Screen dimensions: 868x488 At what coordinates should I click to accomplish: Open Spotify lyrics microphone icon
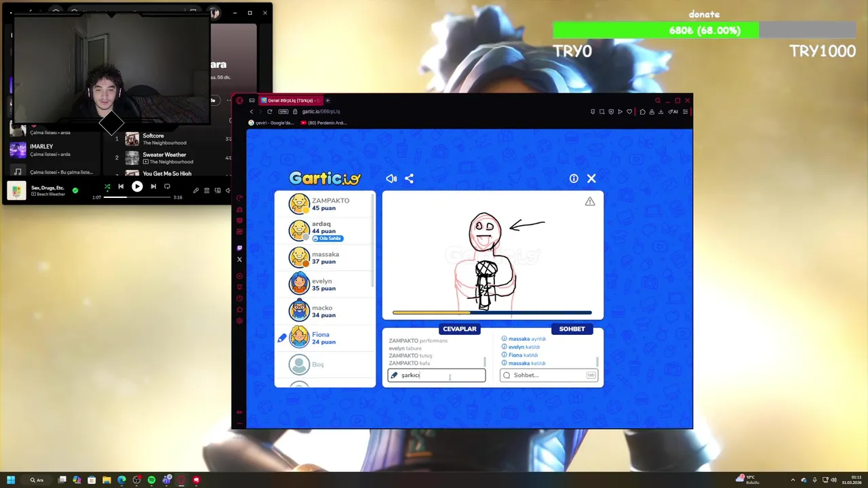coord(196,190)
